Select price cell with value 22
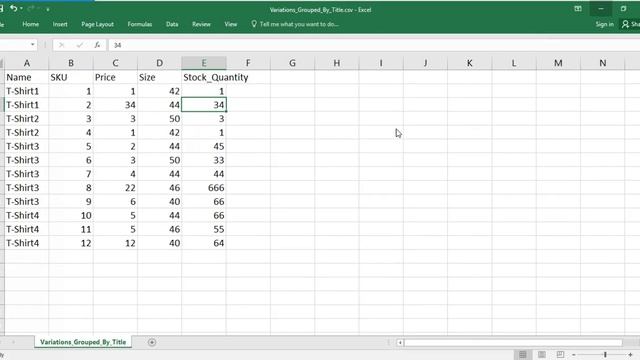This screenshot has width=640, height=360. click(x=115, y=188)
